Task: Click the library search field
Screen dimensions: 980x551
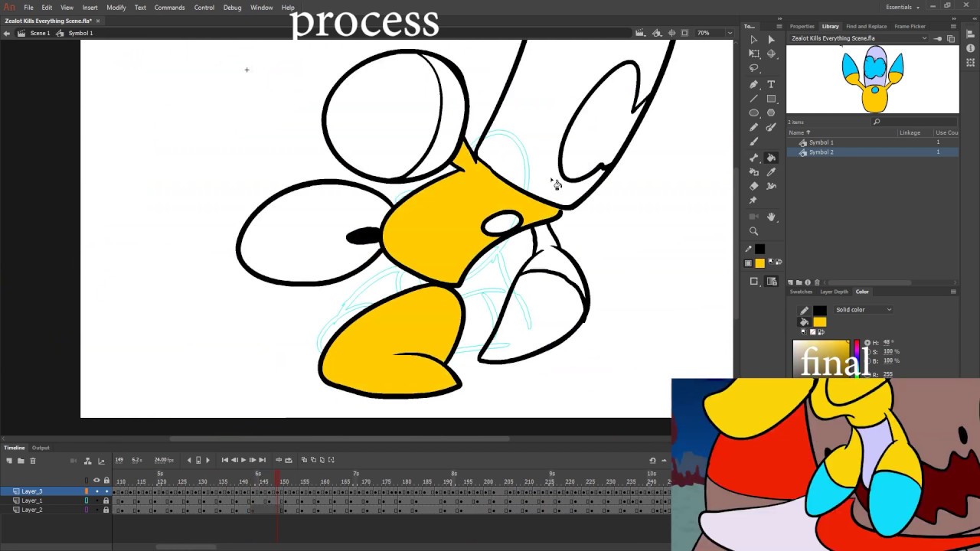Action: click(915, 122)
